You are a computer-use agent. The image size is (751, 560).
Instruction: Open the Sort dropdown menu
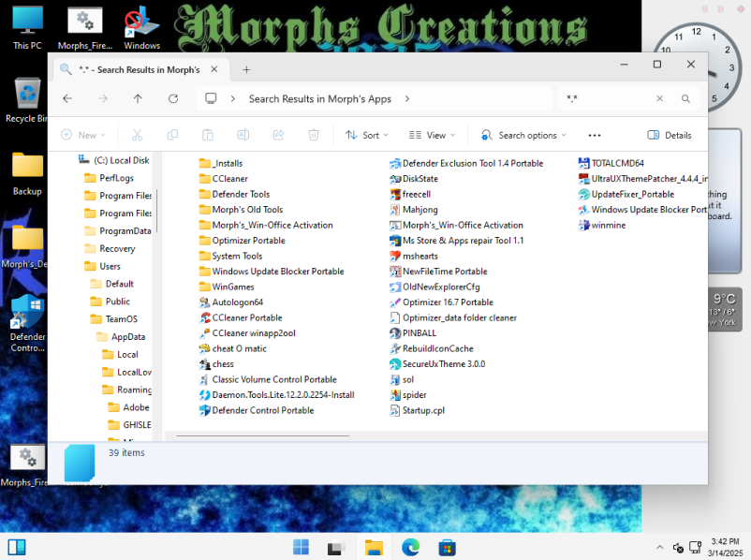(x=367, y=135)
